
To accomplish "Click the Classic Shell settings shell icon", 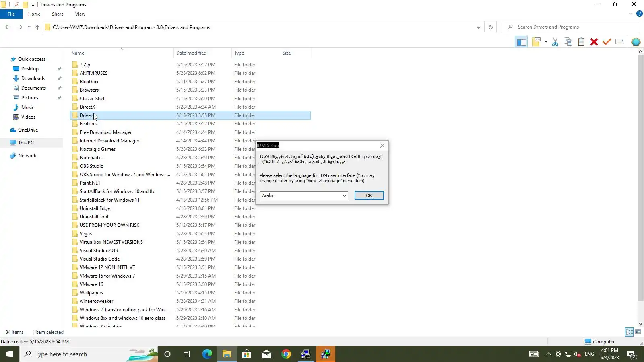I will click(636, 42).
